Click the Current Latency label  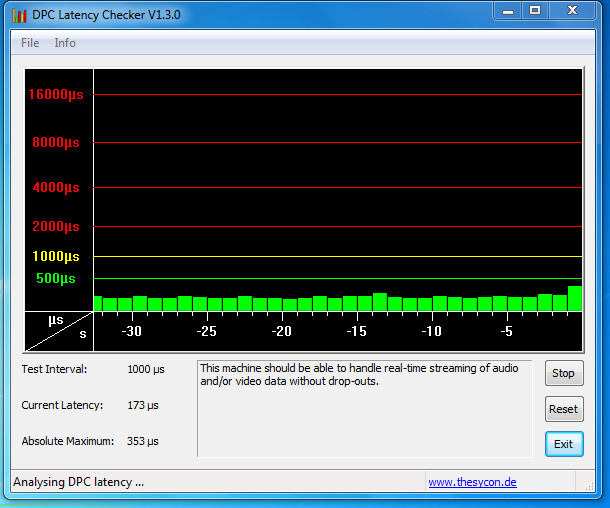click(62, 405)
